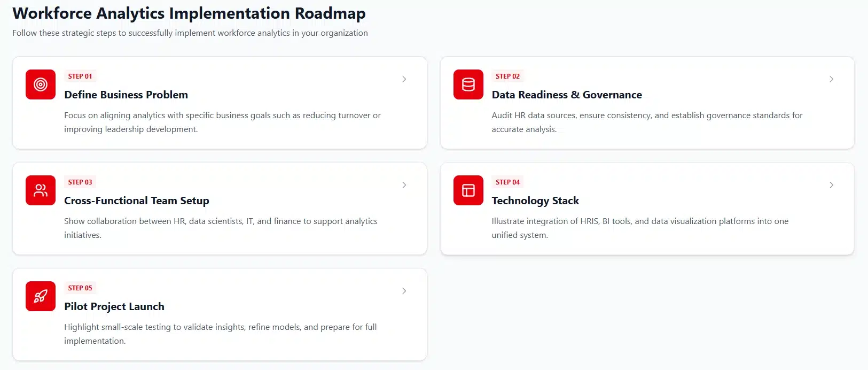Select the rocket icon on Pilot Project Launch

[x=40, y=296]
